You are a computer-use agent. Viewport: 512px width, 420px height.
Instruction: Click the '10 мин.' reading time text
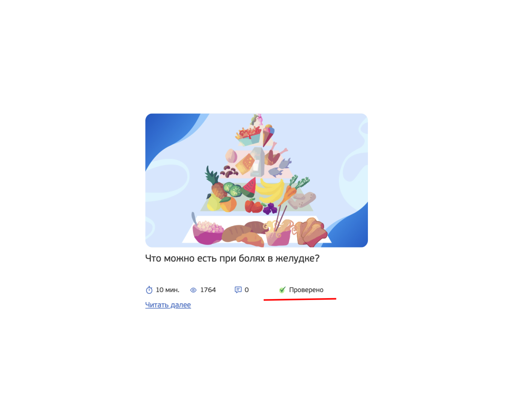coord(167,290)
